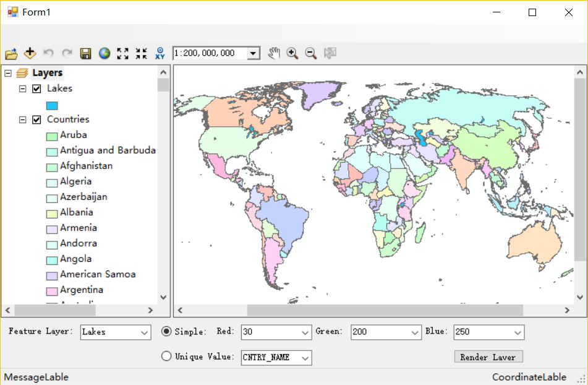The width and height of the screenshot is (588, 385).
Task: Collapse the Countries layer node
Action: (22, 119)
